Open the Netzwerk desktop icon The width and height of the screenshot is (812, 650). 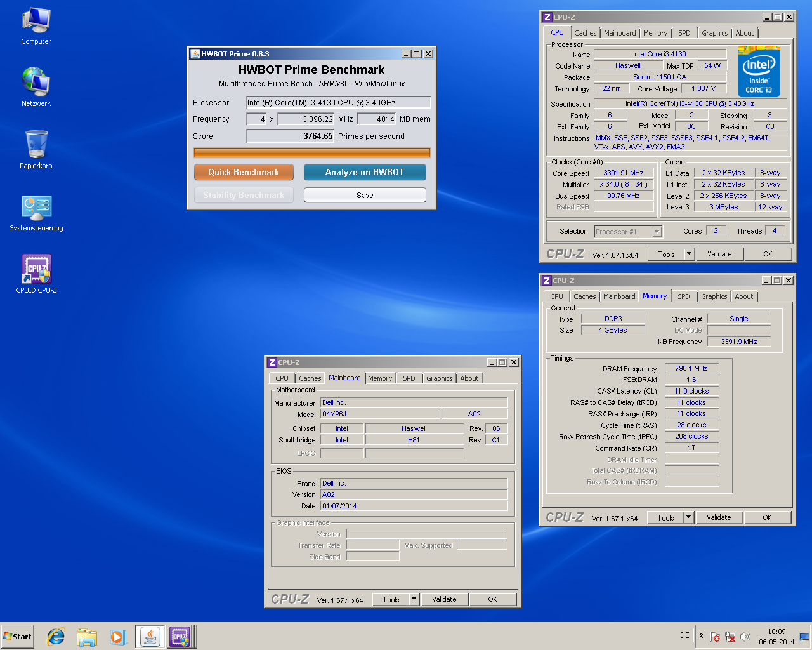pyautogui.click(x=36, y=88)
